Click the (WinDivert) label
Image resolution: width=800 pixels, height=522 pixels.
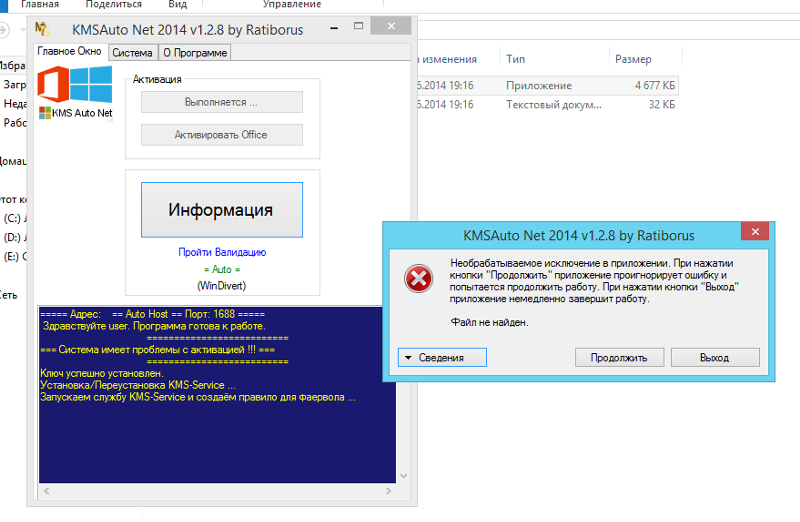pos(222,285)
